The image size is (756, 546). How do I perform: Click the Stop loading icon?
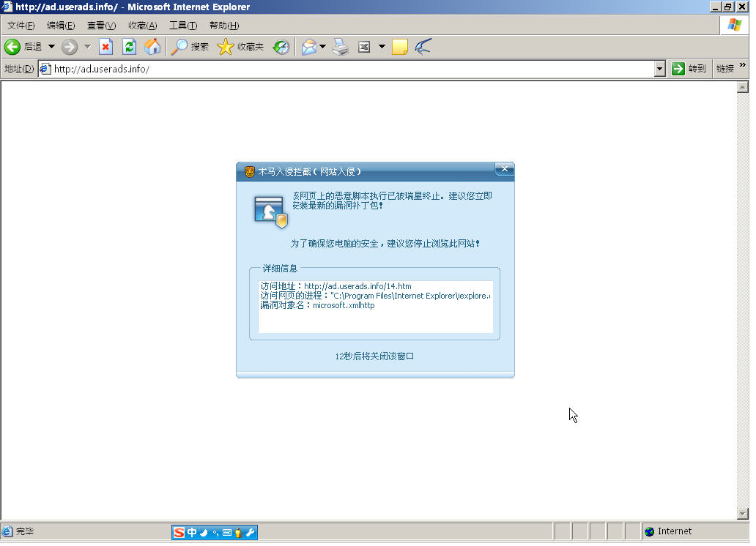pos(105,47)
